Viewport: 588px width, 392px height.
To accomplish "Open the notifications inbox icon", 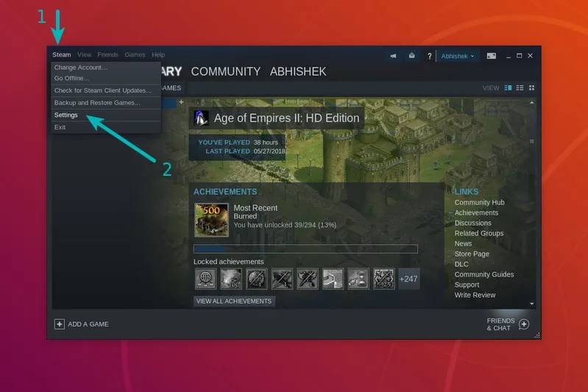I will tap(412, 56).
